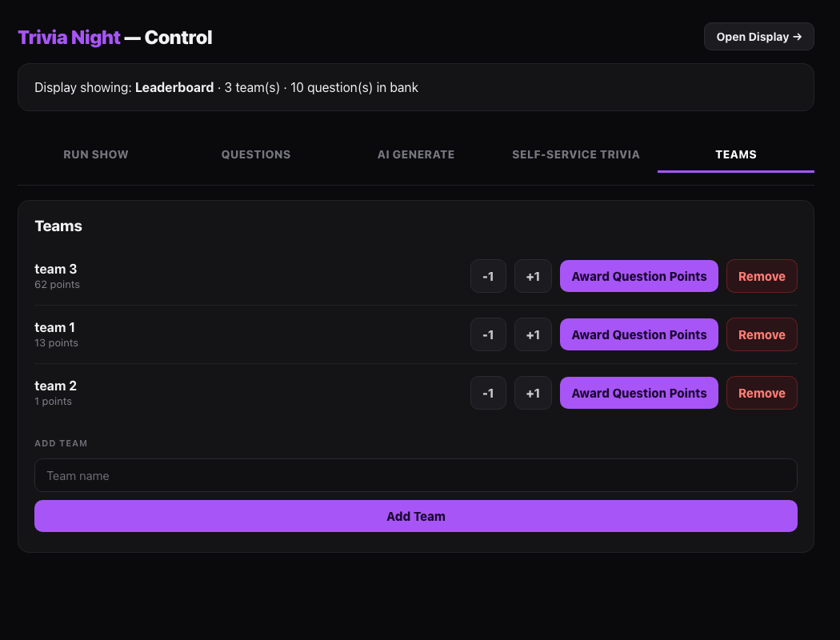Award question points to team 1
840x640 pixels.
(639, 334)
